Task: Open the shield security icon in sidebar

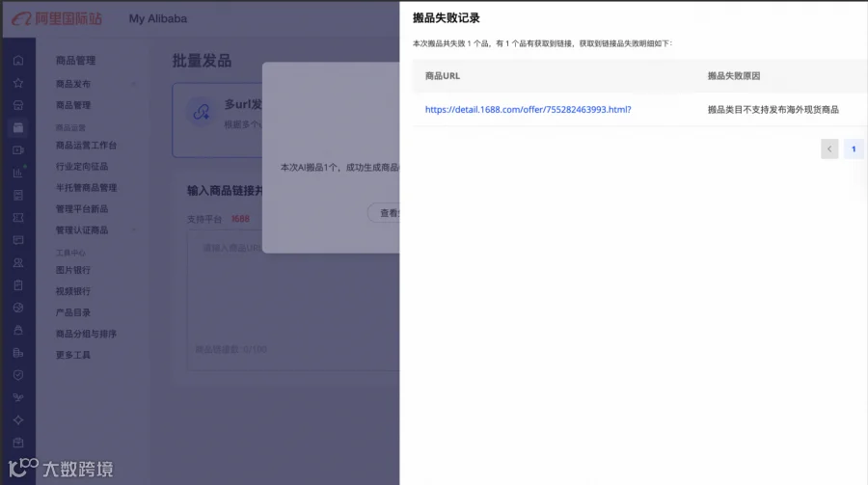Action: [x=18, y=375]
